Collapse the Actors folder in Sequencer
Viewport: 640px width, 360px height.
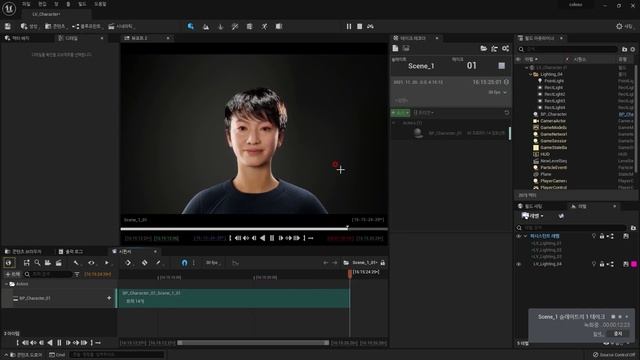click(x=6, y=284)
